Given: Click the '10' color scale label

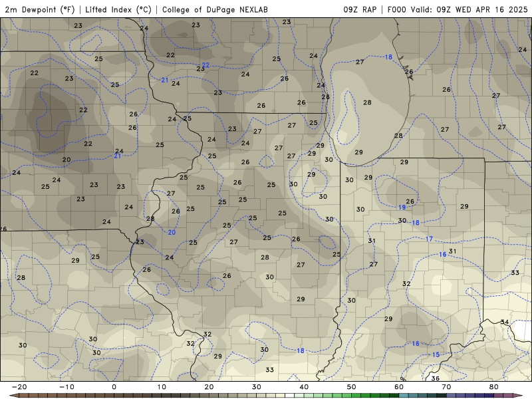Looking at the screenshot, I should [x=162, y=387].
